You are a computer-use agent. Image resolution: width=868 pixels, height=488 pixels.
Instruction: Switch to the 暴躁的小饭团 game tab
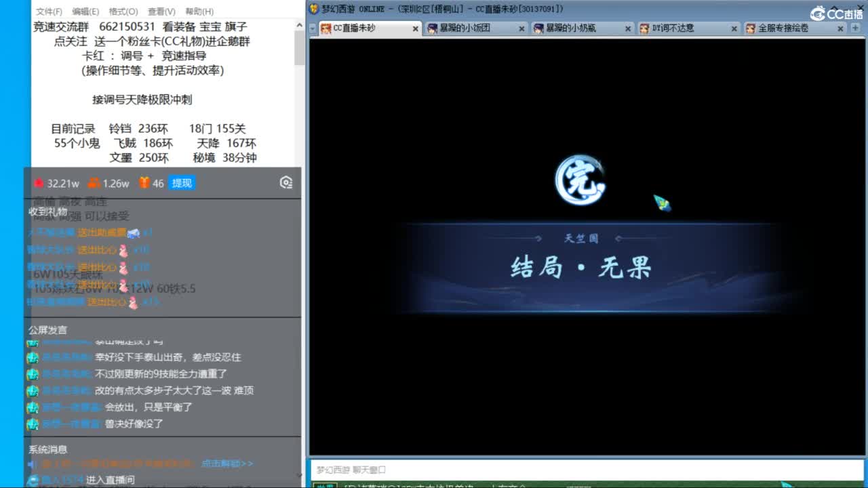[x=476, y=28]
